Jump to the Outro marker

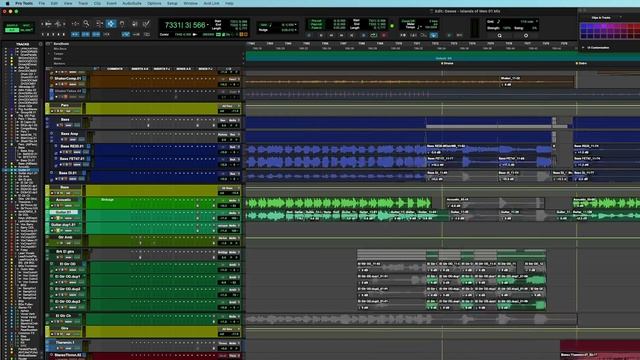(581, 64)
